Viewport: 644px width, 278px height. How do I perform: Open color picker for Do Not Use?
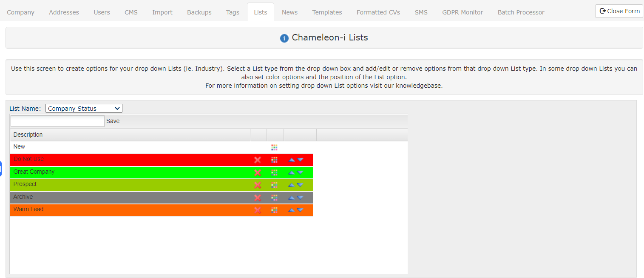pyautogui.click(x=274, y=160)
